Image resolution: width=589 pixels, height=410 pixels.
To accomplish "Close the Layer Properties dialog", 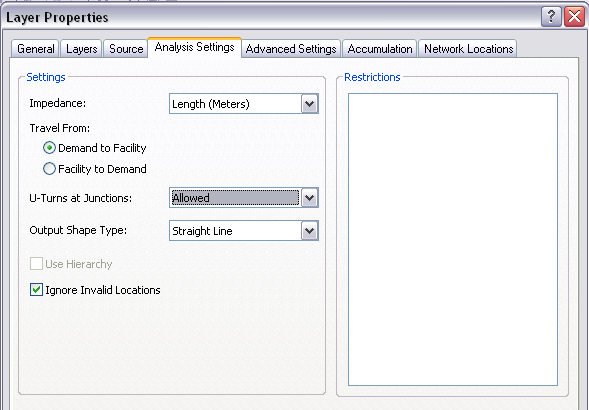I will [574, 17].
